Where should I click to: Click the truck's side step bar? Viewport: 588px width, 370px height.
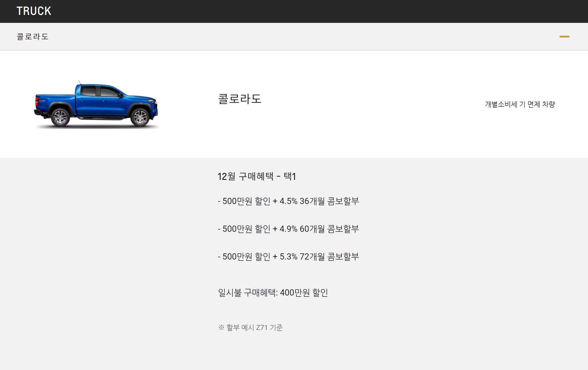click(101, 118)
